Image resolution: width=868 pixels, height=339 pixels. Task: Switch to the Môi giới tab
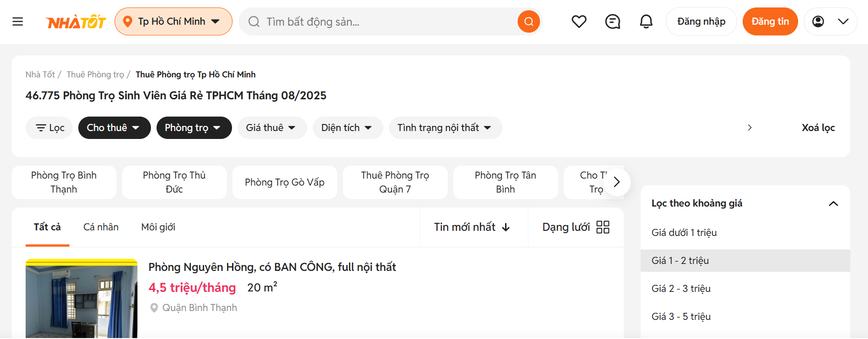[158, 227]
